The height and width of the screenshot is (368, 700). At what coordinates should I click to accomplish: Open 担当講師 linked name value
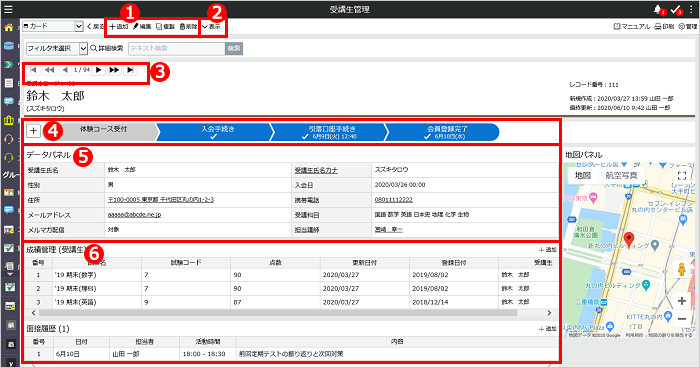(388, 230)
